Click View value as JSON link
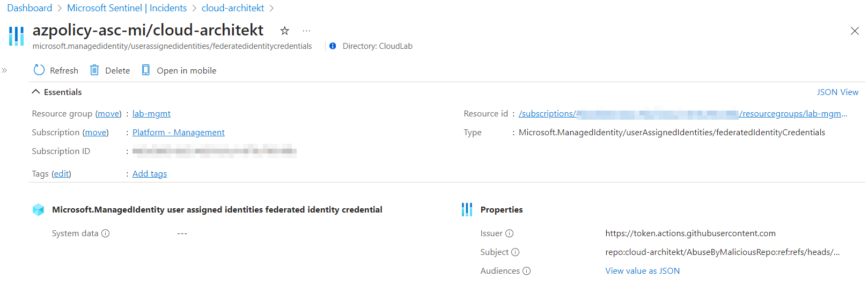868x307 pixels. (642, 271)
